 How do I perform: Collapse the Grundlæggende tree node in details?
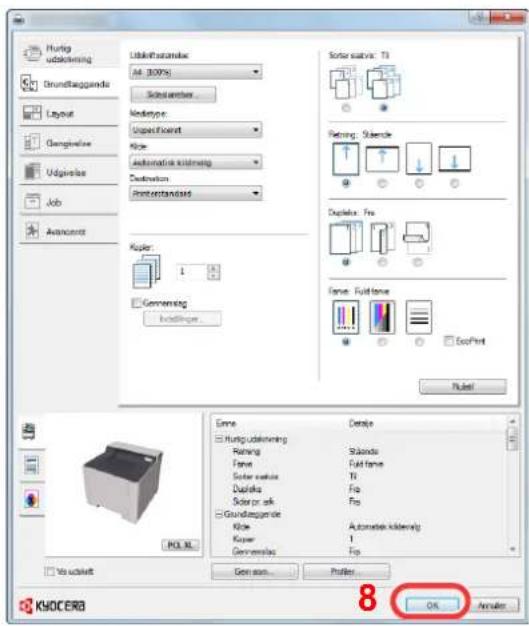[x=219, y=514]
